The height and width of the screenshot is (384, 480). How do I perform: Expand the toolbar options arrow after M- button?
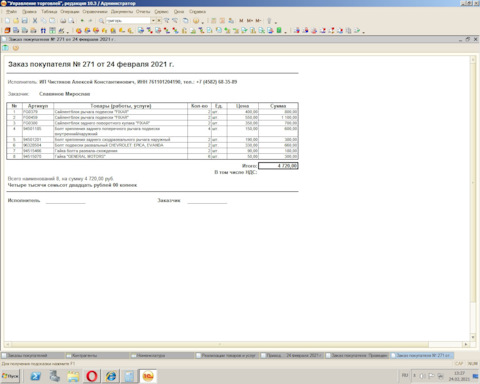[x=276, y=22]
